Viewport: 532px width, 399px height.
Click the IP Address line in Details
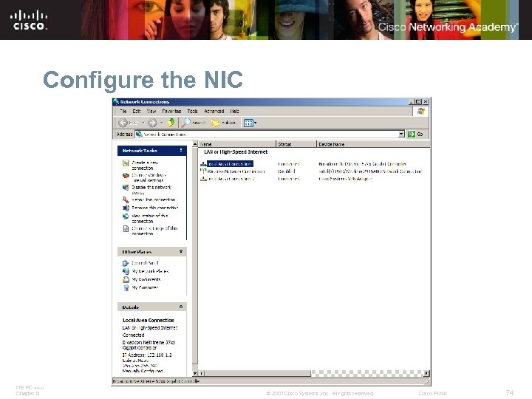pos(147,355)
